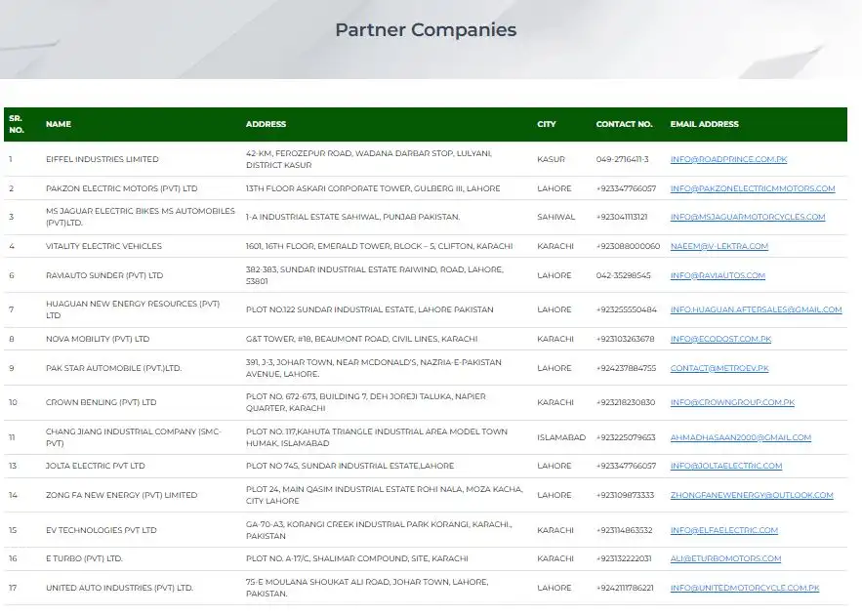Select CROWN BENLING (PVT) LTD name
Viewport: 862px width, 616px height.
coord(102,402)
